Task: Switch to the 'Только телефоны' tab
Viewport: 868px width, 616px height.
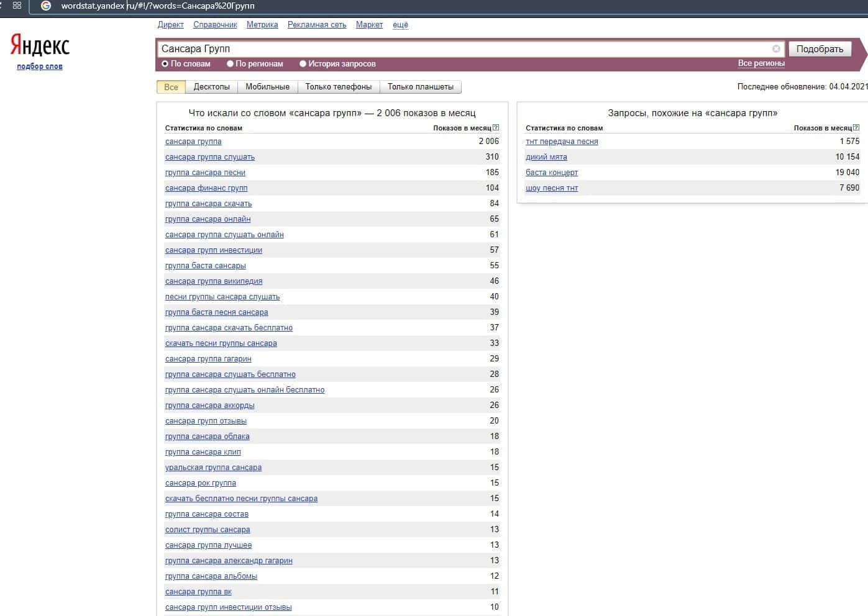Action: coord(339,87)
